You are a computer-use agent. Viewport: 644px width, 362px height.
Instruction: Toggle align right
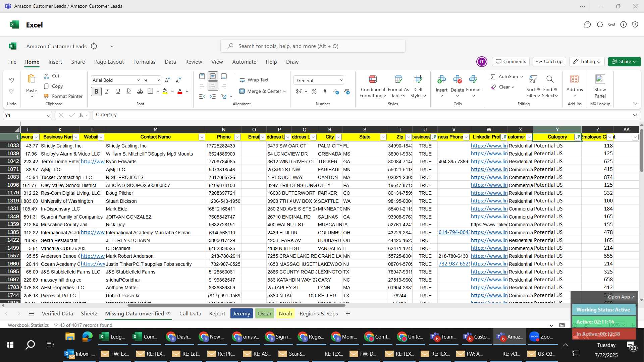point(224,86)
